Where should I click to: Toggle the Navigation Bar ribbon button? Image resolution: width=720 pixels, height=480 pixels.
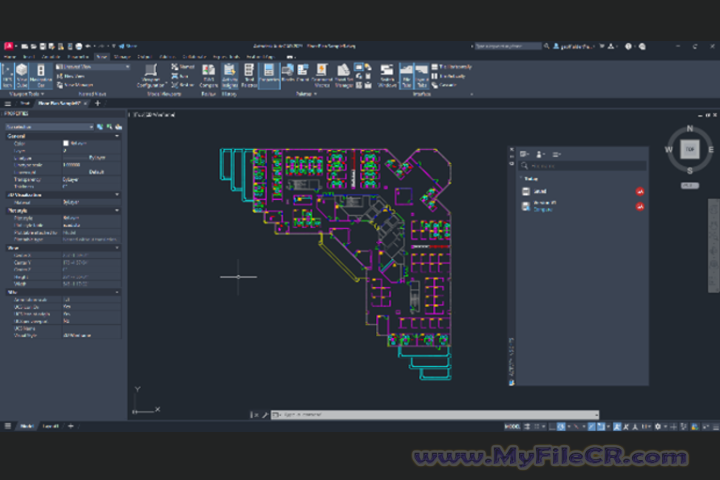click(41, 76)
